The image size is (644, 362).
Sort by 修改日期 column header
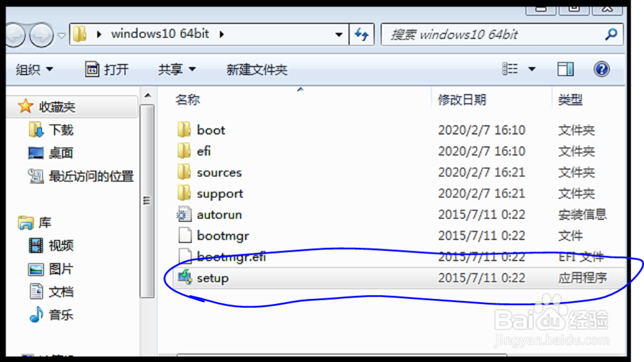click(x=462, y=100)
